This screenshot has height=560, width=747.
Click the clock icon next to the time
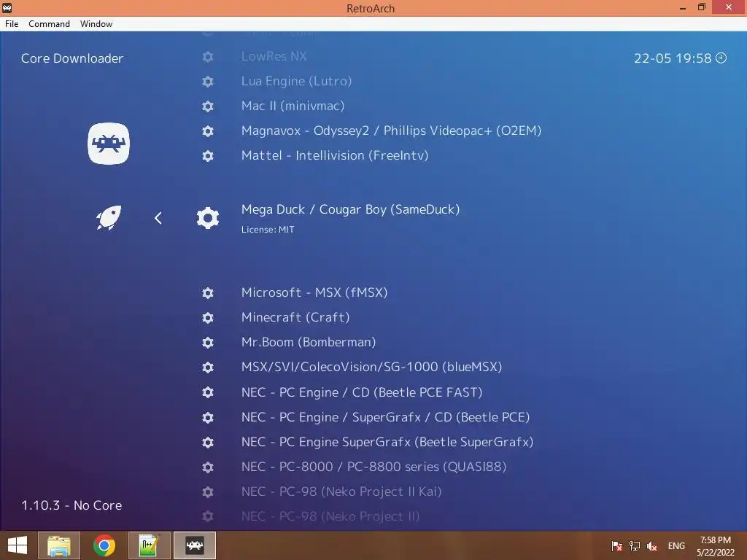[721, 58]
